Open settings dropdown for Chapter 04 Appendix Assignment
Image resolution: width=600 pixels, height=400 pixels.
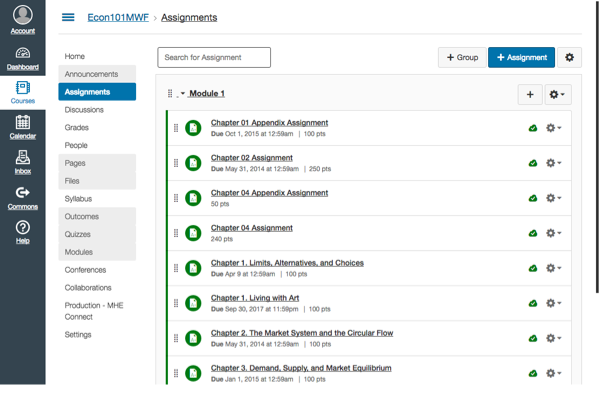click(x=553, y=198)
